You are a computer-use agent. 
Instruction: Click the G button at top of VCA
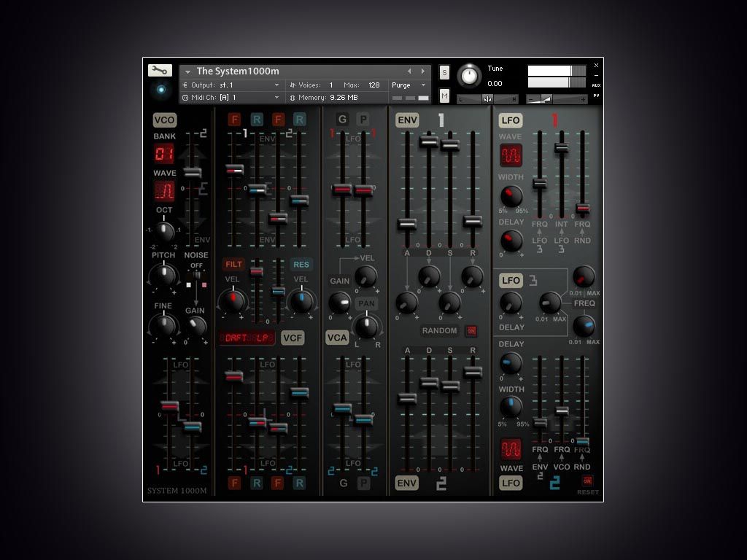click(342, 120)
